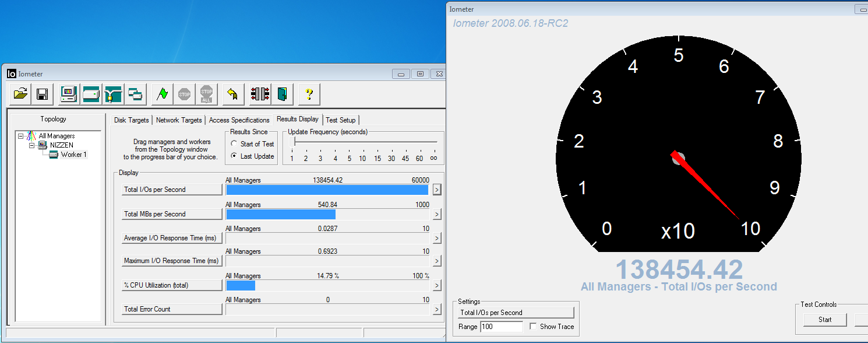The image size is (868, 343).
Task: Add a new network worker
Action: click(113, 93)
